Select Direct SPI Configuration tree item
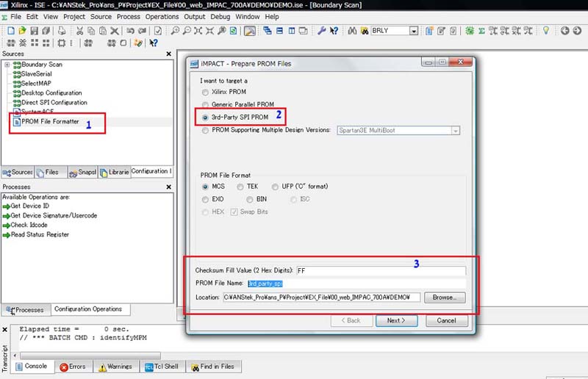The image size is (588, 379). [54, 102]
